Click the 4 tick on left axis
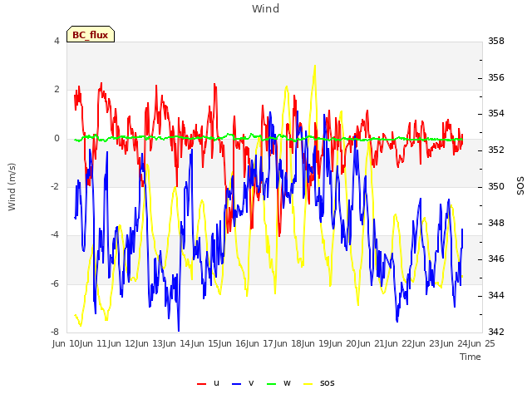The image size is (532, 399). click(57, 41)
